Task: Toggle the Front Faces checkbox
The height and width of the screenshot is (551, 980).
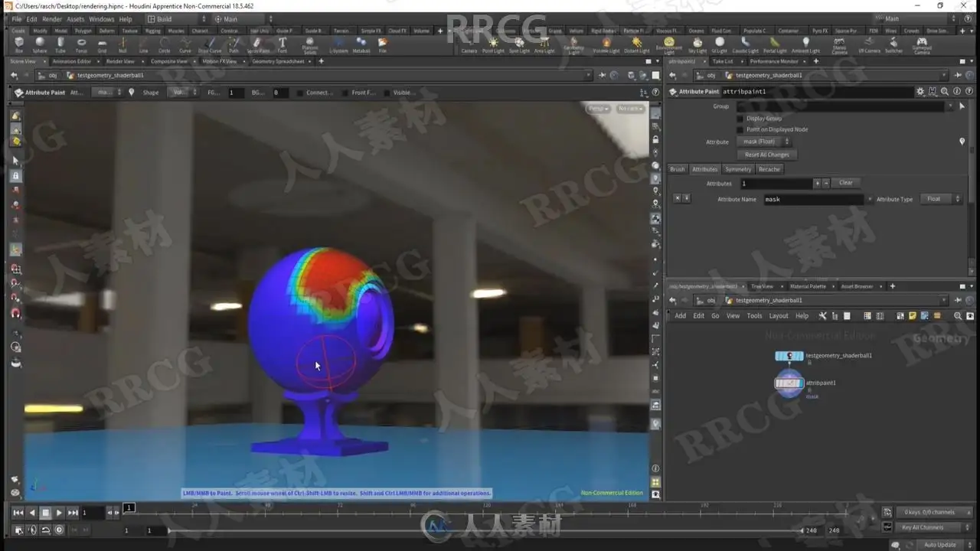Action: click(345, 93)
